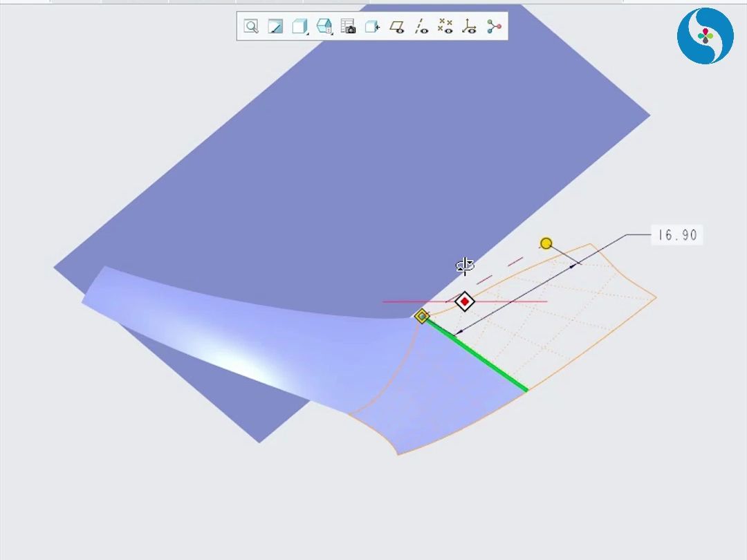Toggle coordinate system display

(x=470, y=27)
